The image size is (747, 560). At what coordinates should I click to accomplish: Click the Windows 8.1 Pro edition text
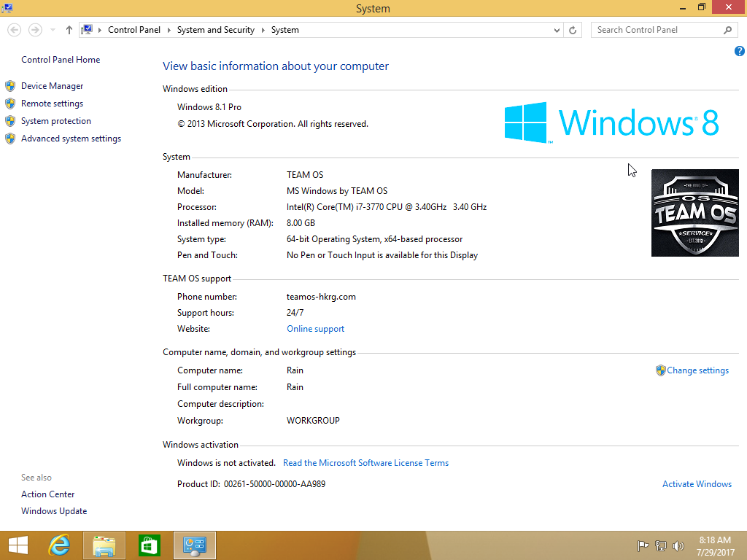pos(209,107)
